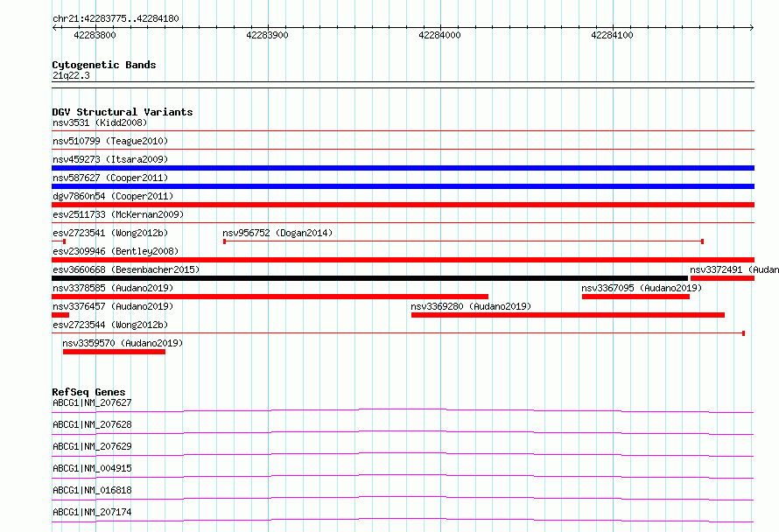Select variant nsv3372491 label at right edge
779x532 pixels.
[733, 269]
